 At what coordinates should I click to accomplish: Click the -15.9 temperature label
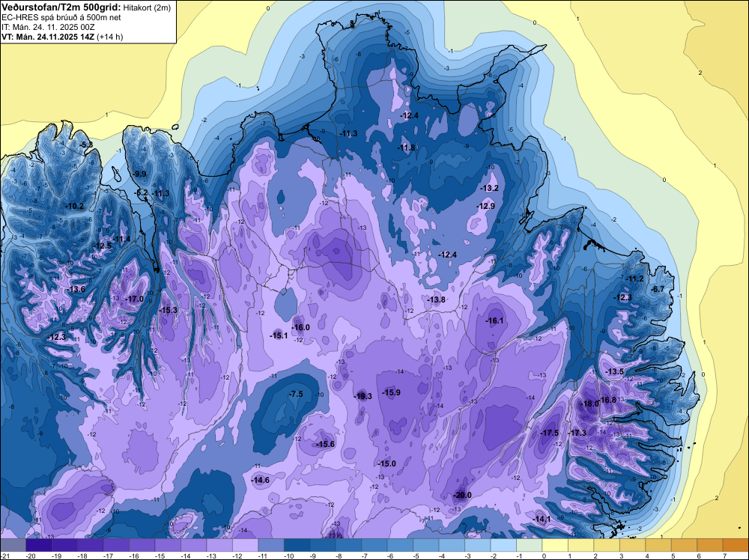point(391,392)
